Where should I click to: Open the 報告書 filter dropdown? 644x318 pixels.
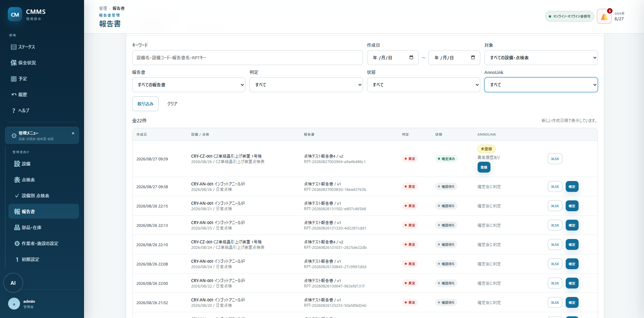(x=189, y=85)
